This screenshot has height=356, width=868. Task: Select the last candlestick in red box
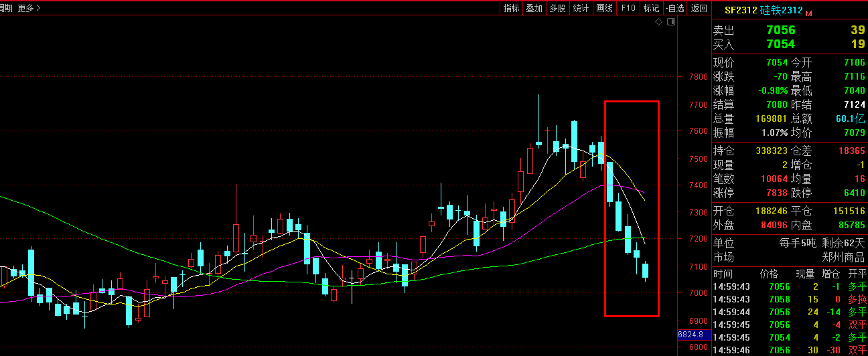tap(646, 270)
